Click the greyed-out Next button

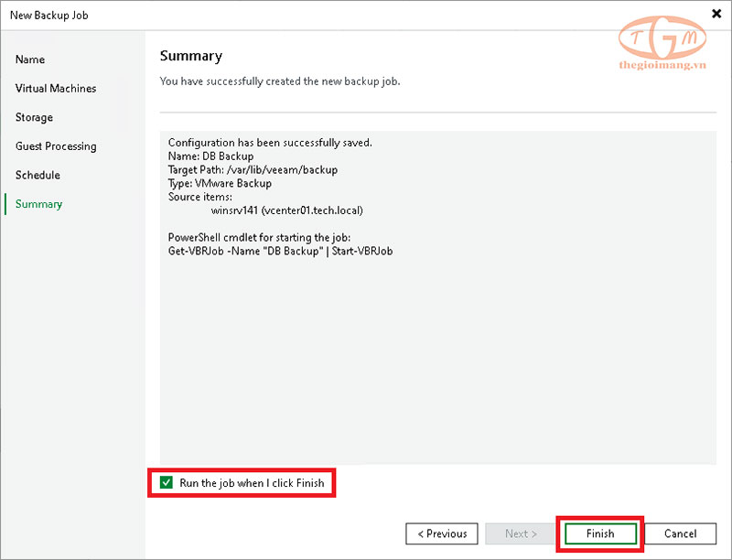(521, 533)
